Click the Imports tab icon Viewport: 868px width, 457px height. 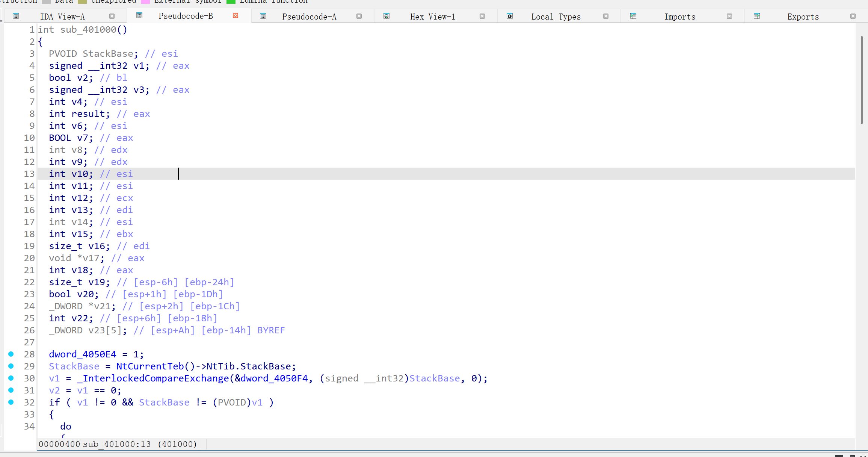[x=633, y=16]
